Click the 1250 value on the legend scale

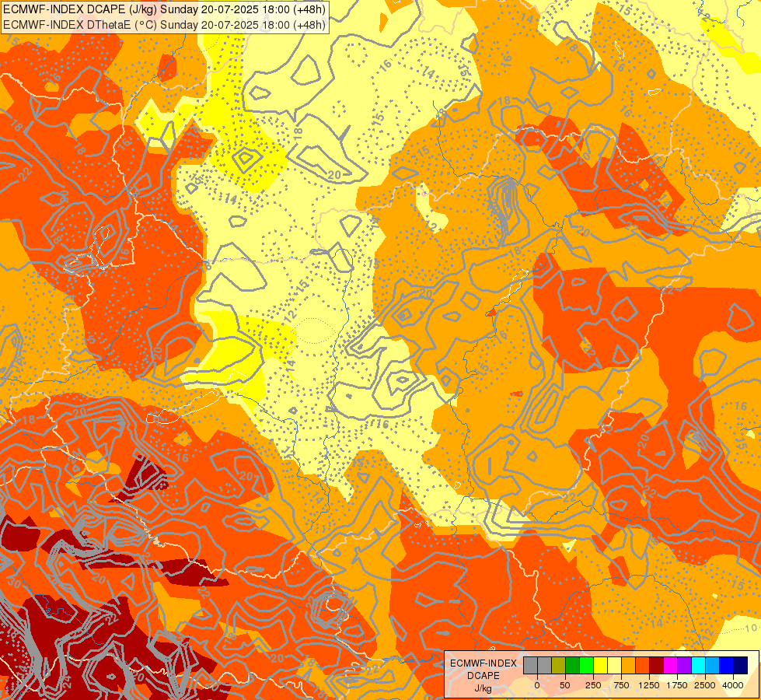coord(649,685)
